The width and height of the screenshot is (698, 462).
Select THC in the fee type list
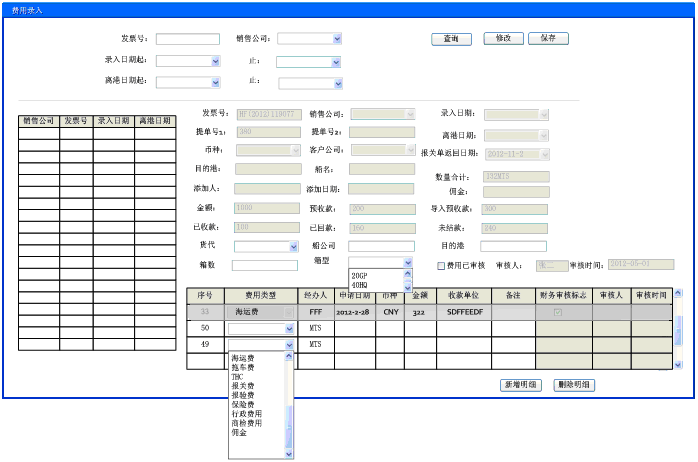[237, 376]
